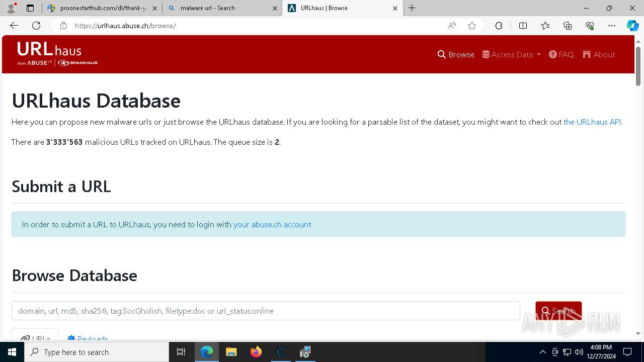Open browser Extensions icon

(x=499, y=26)
